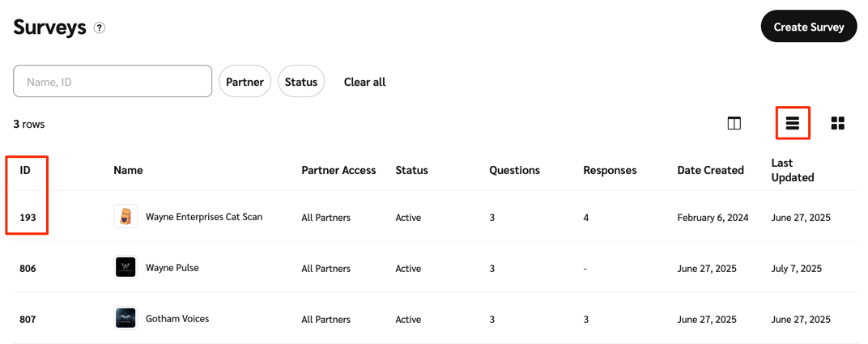Sort by the Name column header

pyautogui.click(x=128, y=170)
